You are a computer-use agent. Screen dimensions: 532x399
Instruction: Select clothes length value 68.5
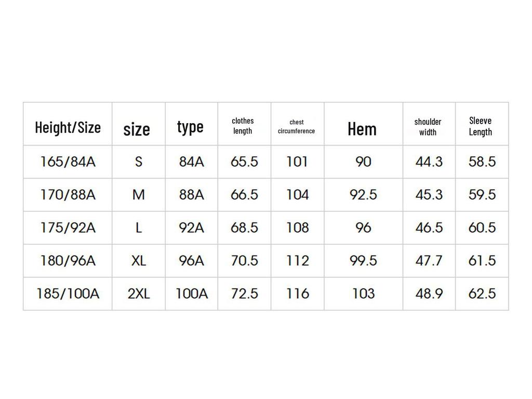click(244, 228)
